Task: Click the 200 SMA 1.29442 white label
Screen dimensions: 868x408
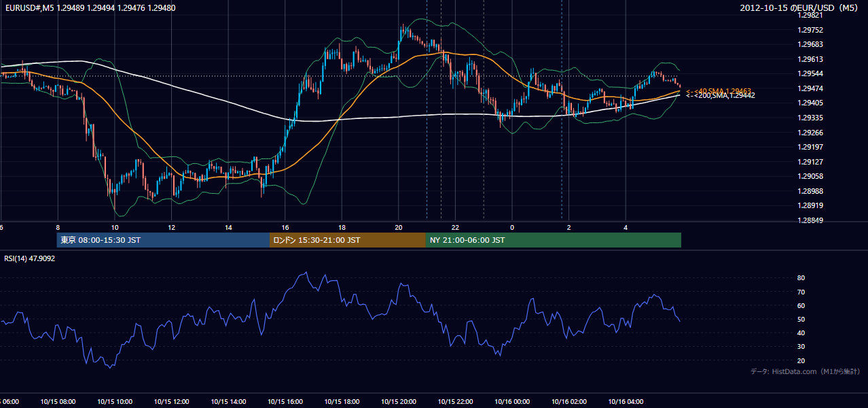Action: (720, 95)
